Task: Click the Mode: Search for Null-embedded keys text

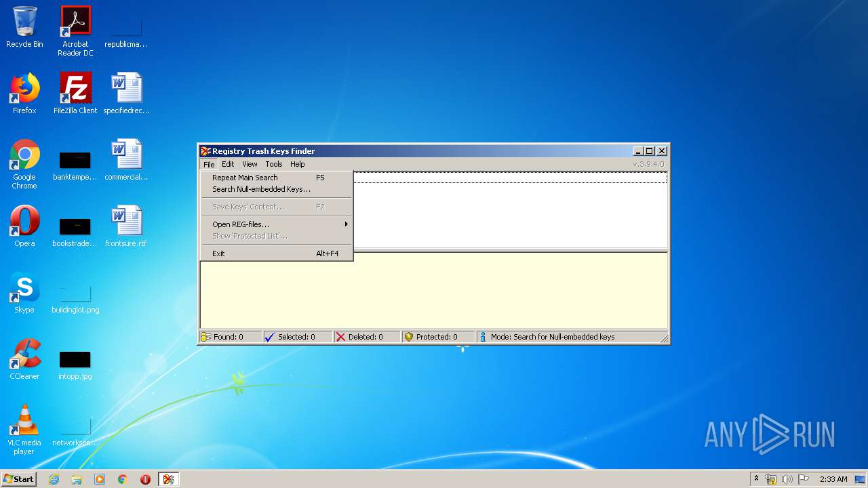Action: tap(553, 337)
